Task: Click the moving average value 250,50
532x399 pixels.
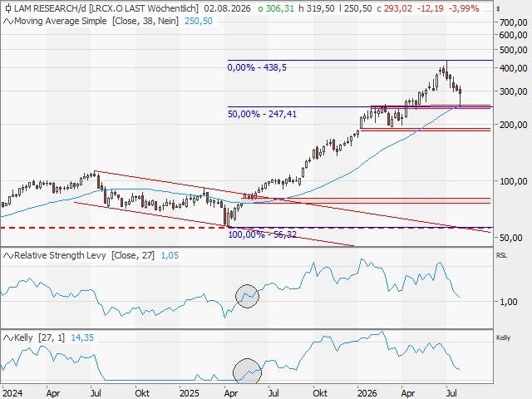Action: tap(199, 21)
